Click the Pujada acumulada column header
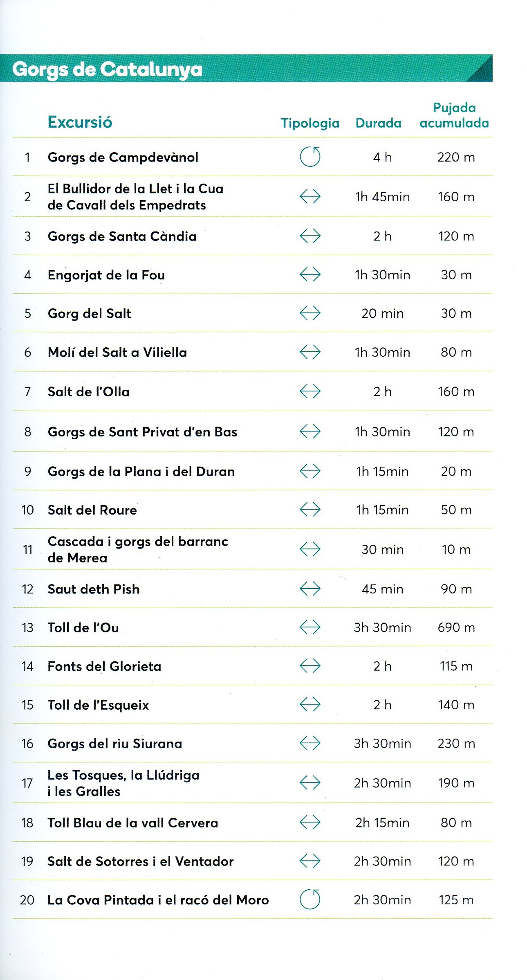The image size is (527, 980). (454, 115)
